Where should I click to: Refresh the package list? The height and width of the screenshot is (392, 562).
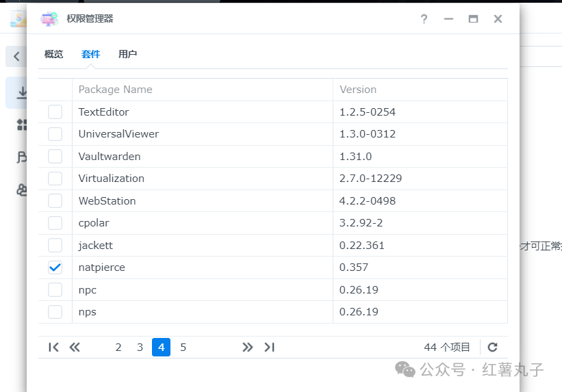coord(492,347)
